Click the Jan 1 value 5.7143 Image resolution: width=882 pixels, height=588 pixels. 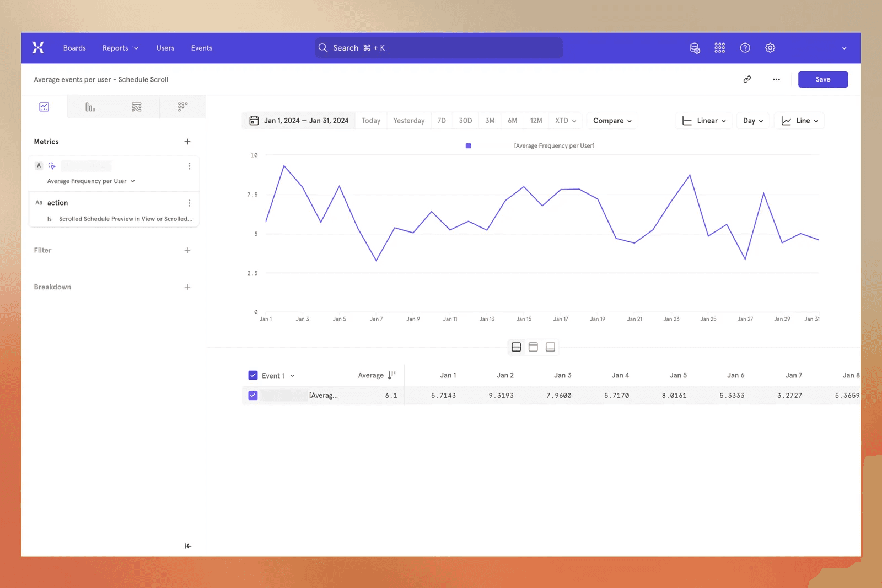click(x=444, y=396)
